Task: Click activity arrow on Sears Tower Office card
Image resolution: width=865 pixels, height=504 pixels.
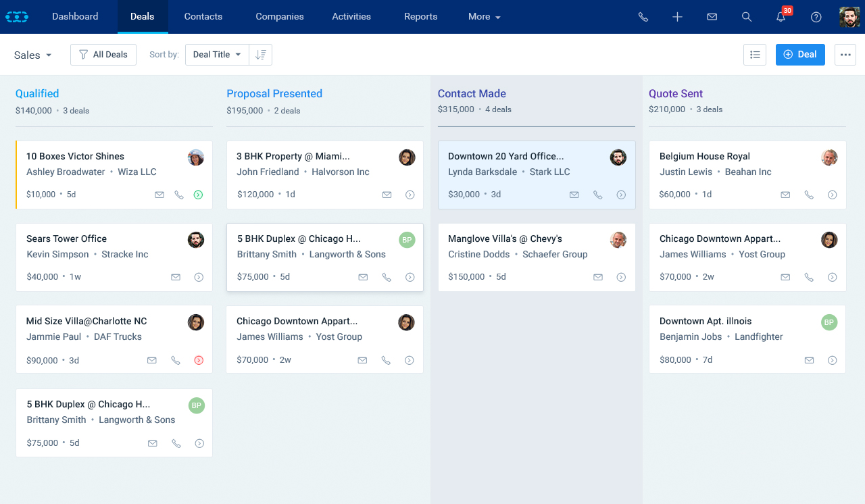Action: (x=199, y=277)
